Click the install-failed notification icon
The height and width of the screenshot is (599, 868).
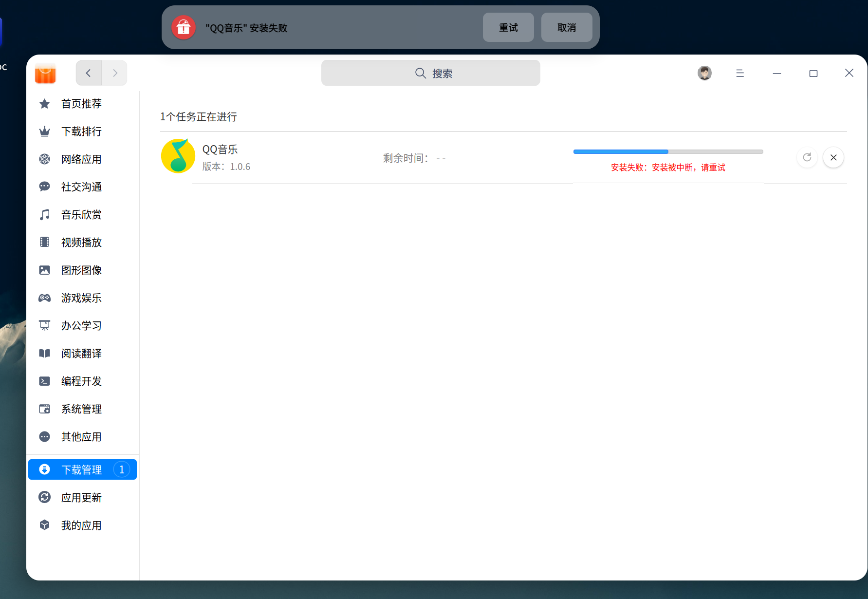(x=184, y=28)
